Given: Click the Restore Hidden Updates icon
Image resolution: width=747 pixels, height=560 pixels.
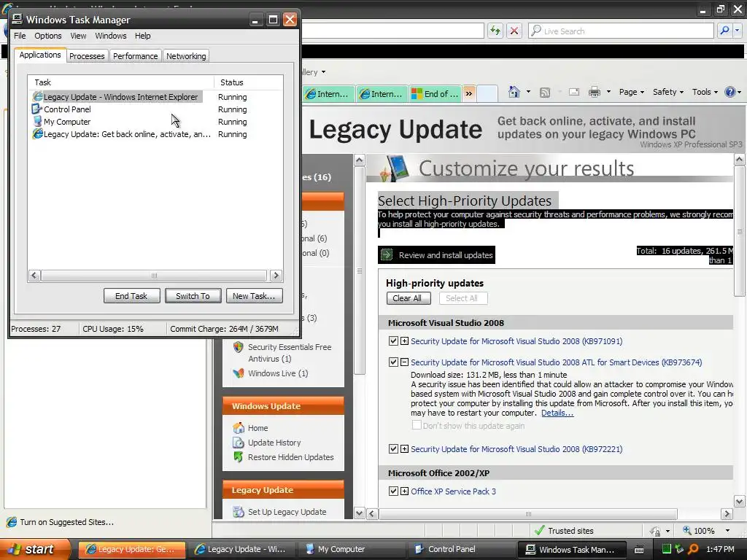Looking at the screenshot, I should [x=239, y=457].
